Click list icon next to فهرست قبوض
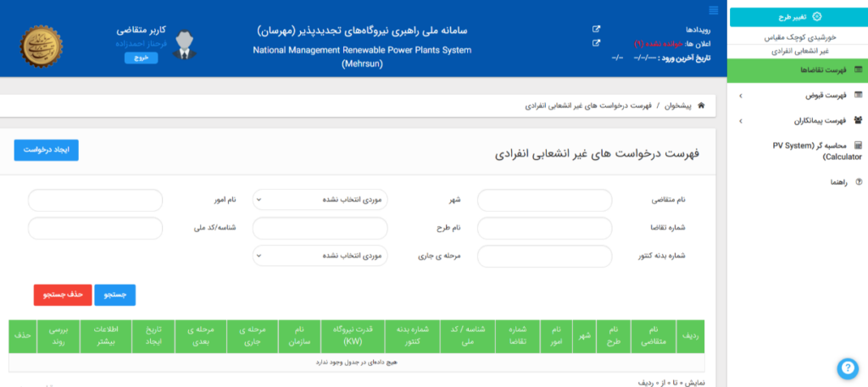Viewport: 868px width, 387px height. pos(859,95)
